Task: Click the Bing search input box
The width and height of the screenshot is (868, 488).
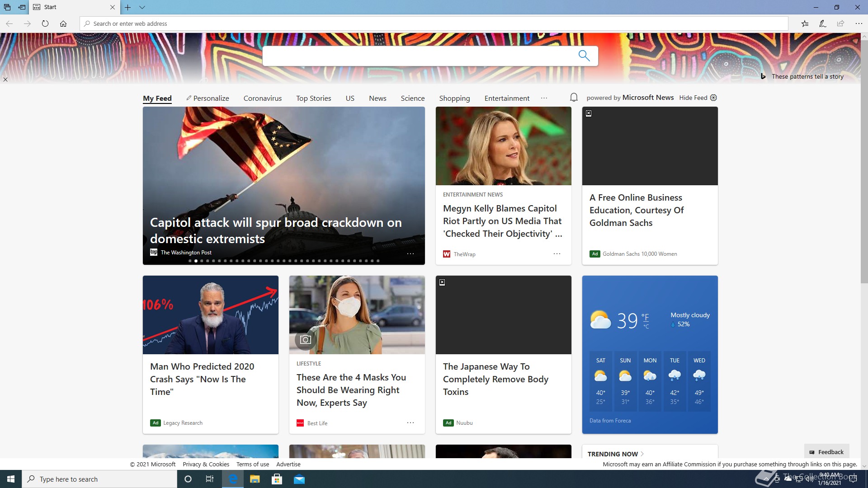Action: tap(419, 56)
